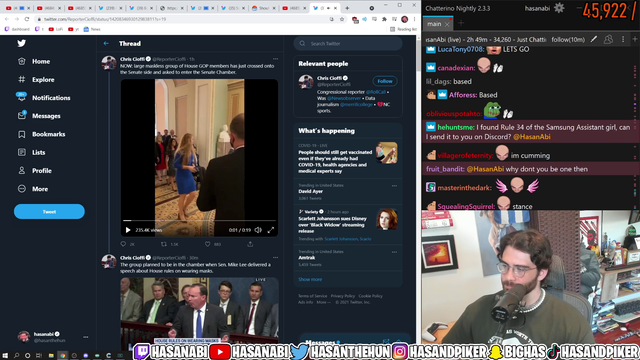640x360 pixels.
Task: Reply to the first Chris Cioffi tweet
Action: 124,244
